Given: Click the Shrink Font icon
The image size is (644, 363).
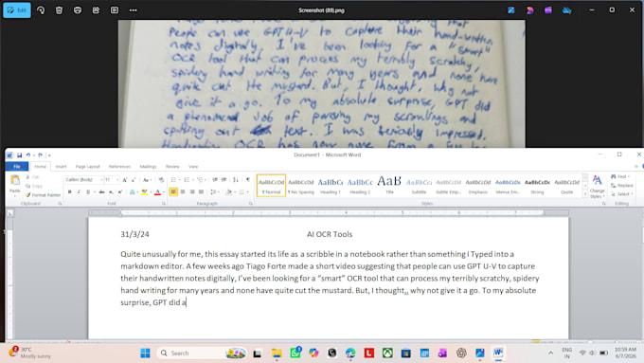Looking at the screenshot, I should [134, 180].
